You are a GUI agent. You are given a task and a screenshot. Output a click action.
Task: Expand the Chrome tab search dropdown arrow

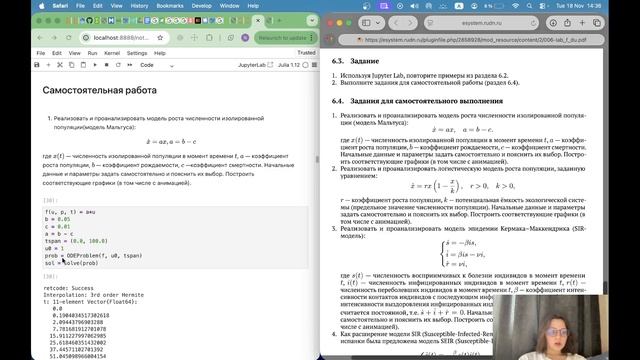[x=312, y=20]
